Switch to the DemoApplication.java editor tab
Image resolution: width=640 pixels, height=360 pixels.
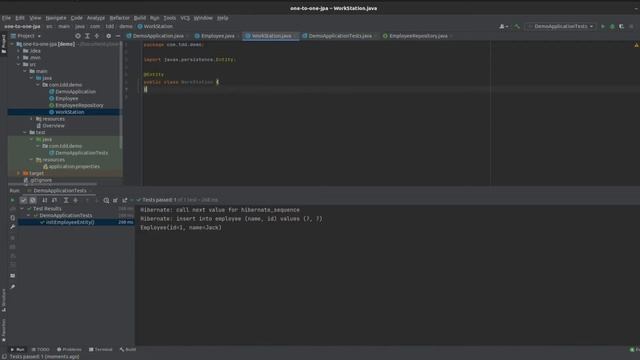[x=155, y=36]
